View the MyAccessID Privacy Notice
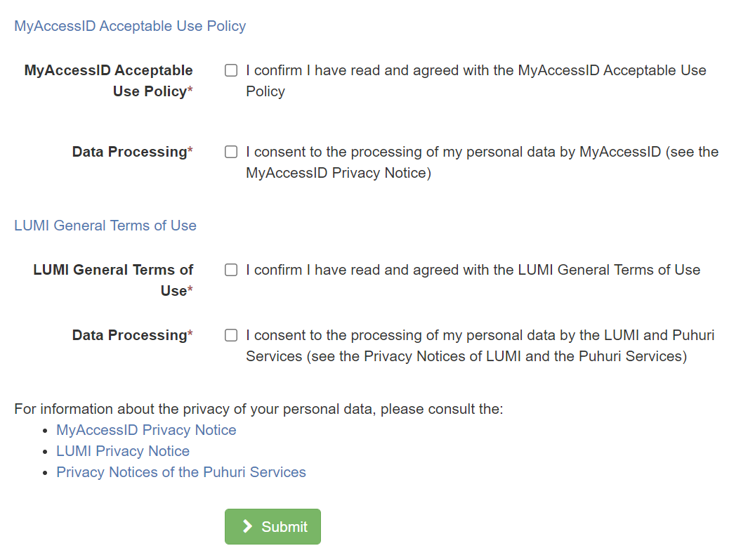The width and height of the screenshot is (748, 560). [x=146, y=429]
